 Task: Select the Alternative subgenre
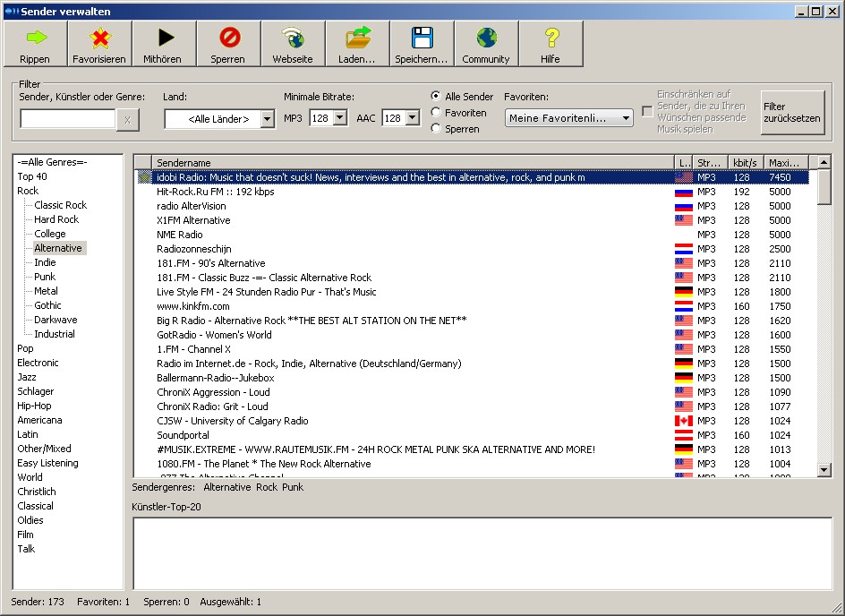tap(58, 248)
